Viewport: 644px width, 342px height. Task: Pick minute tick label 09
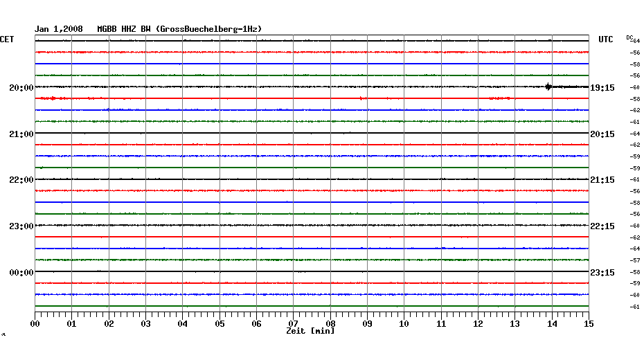pyautogui.click(x=367, y=323)
